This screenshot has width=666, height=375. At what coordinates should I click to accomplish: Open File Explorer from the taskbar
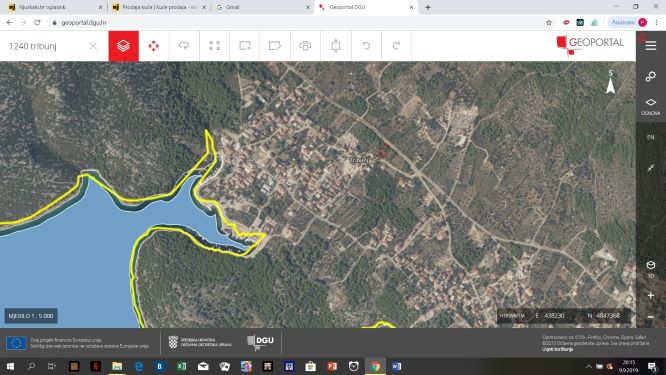tap(117, 366)
